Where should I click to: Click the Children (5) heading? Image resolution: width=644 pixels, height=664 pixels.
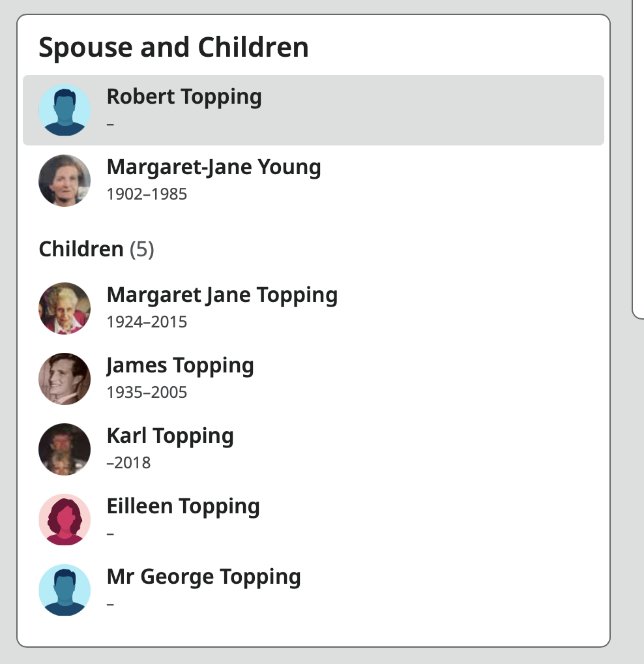[96, 249]
